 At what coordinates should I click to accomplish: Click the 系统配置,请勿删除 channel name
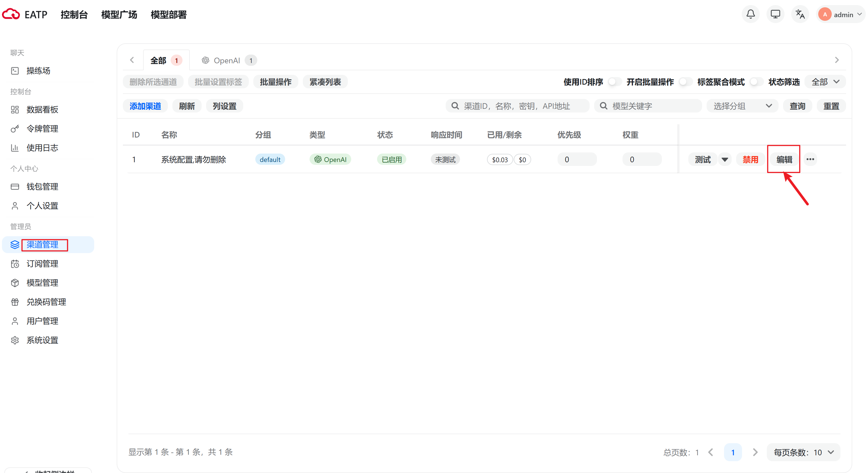(193, 160)
